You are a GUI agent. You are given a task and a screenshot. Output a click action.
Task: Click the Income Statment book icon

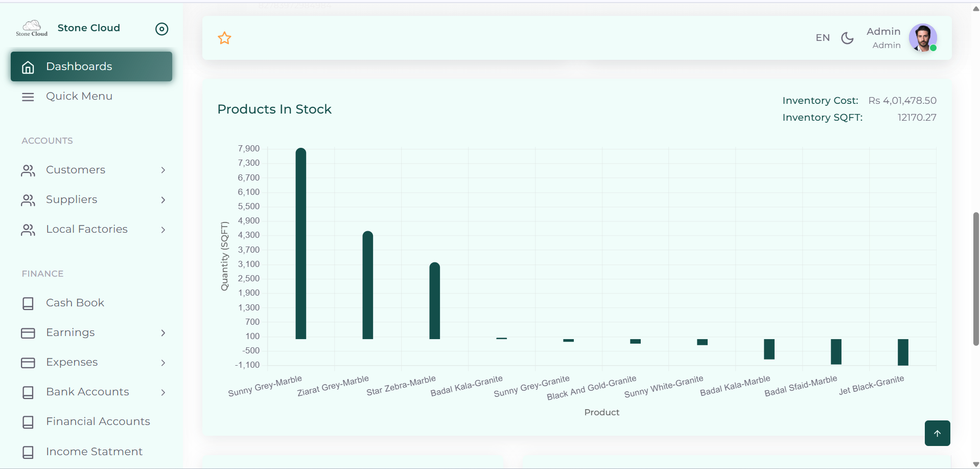[28, 452]
